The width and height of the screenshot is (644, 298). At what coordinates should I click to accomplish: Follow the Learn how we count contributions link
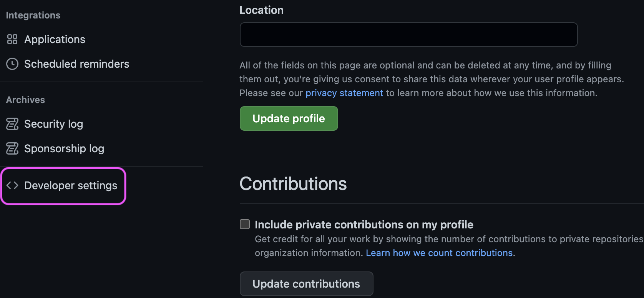[439, 253]
